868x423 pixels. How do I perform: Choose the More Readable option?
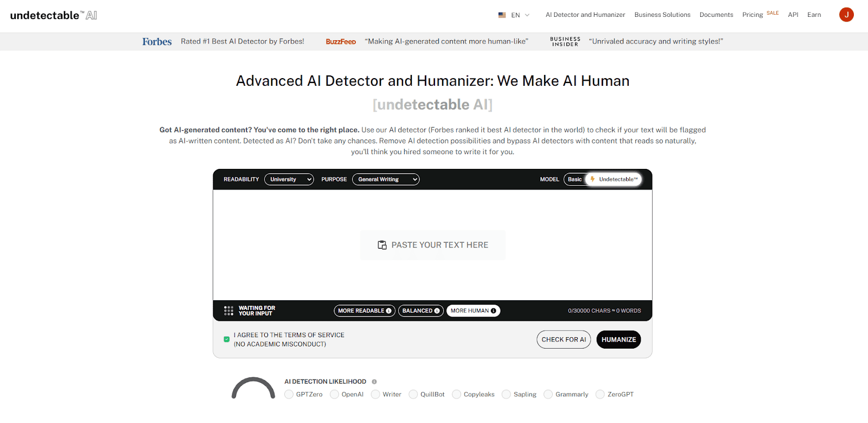coord(364,311)
